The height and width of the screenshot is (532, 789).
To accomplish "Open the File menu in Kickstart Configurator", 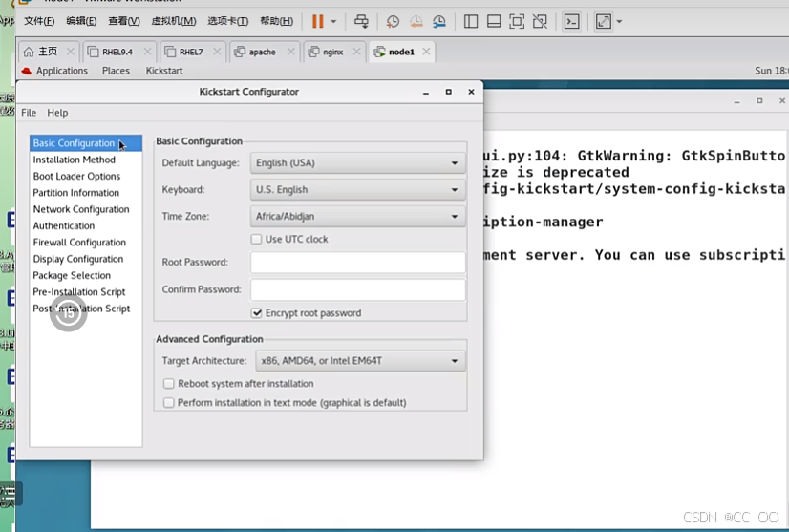I will tap(29, 113).
